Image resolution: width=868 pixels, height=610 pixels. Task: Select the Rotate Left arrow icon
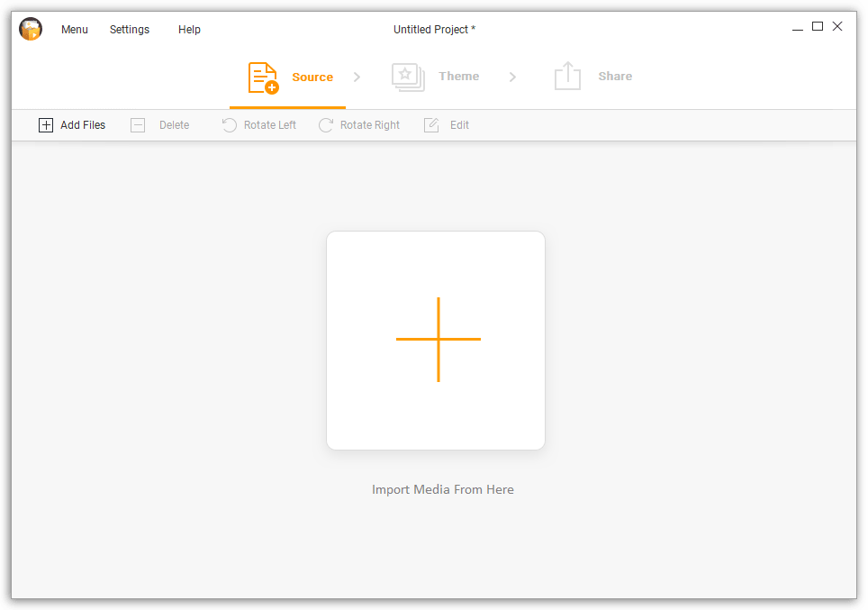click(x=230, y=125)
